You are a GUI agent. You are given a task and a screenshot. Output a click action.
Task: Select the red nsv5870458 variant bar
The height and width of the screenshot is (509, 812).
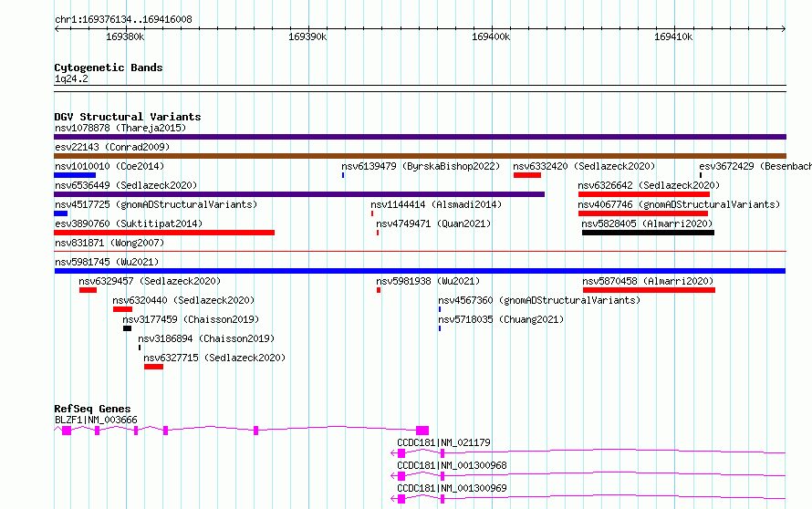(x=649, y=290)
